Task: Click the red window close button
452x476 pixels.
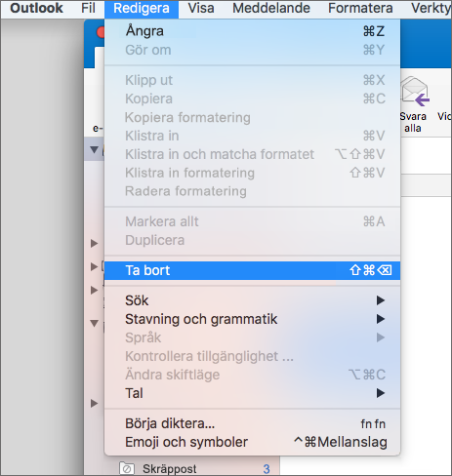Action: (101, 32)
